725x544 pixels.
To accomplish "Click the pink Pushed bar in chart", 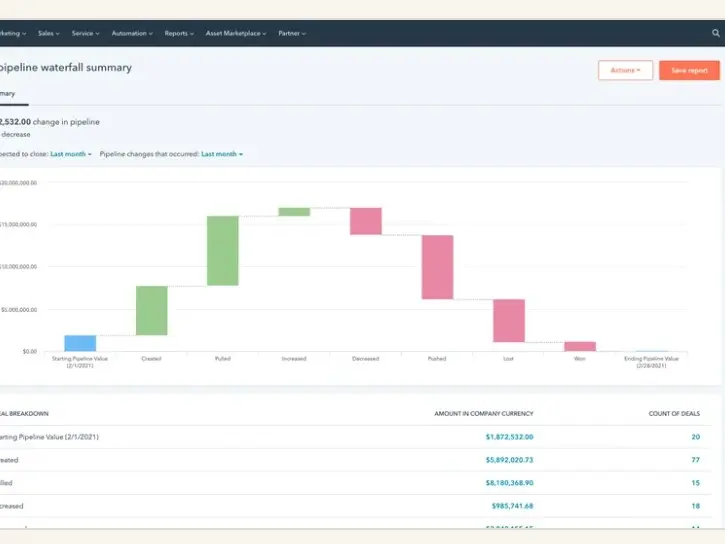I will [x=437, y=267].
